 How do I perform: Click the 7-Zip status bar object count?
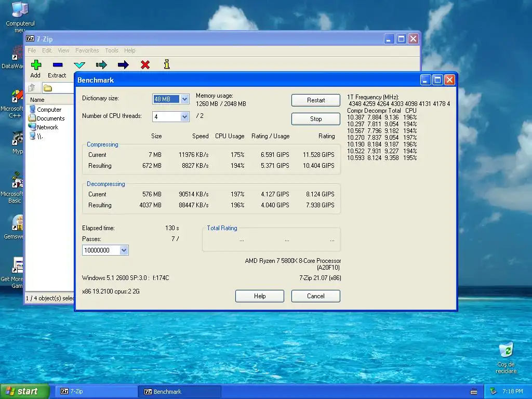pos(50,298)
